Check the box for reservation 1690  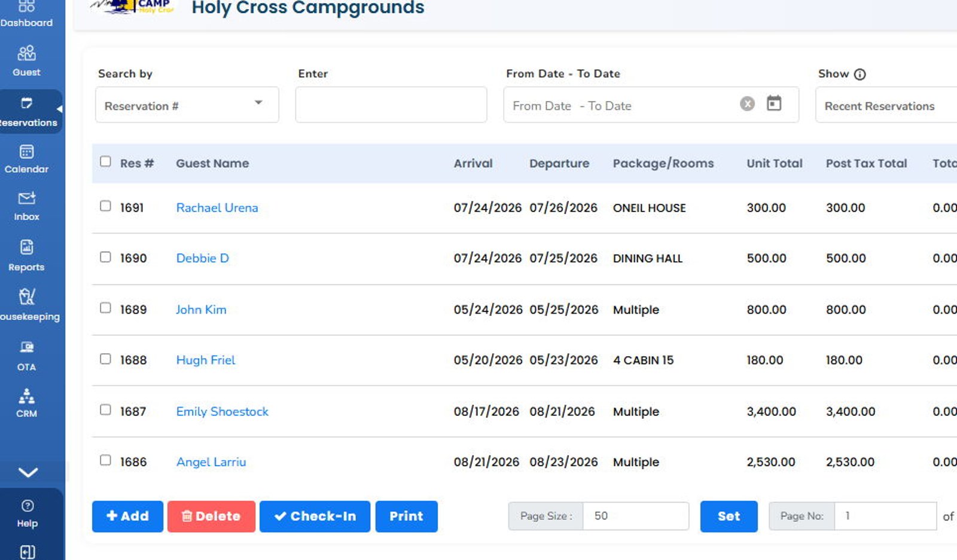105,257
